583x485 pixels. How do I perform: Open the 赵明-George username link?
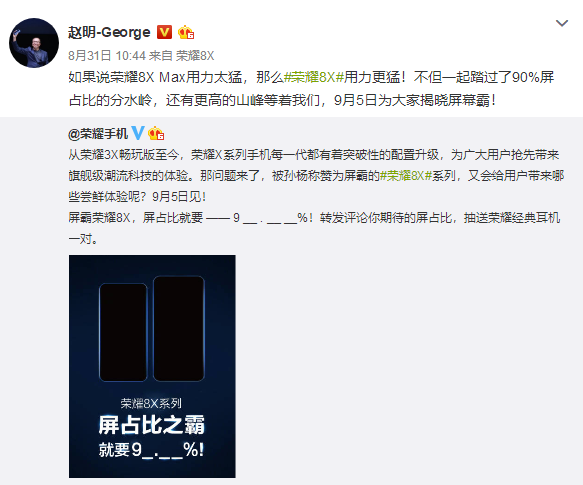pos(109,32)
